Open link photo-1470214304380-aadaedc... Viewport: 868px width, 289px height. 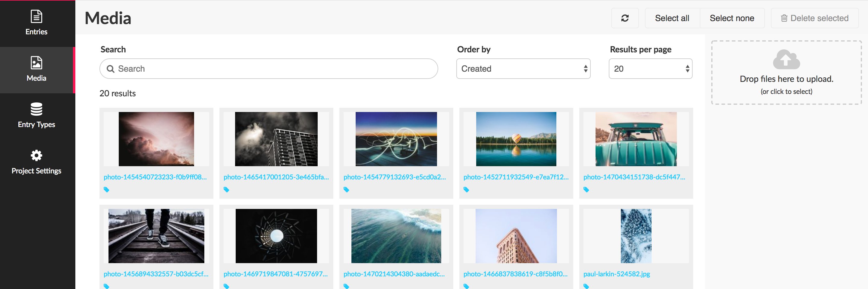click(394, 274)
